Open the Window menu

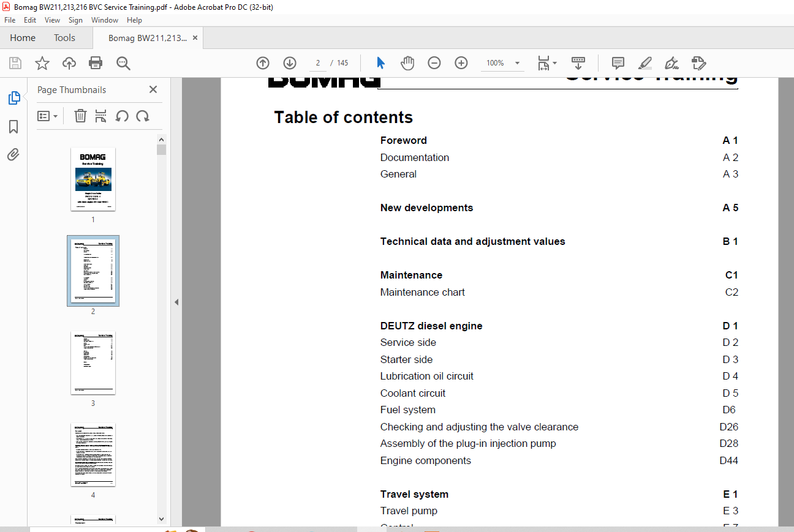pyautogui.click(x=105, y=20)
